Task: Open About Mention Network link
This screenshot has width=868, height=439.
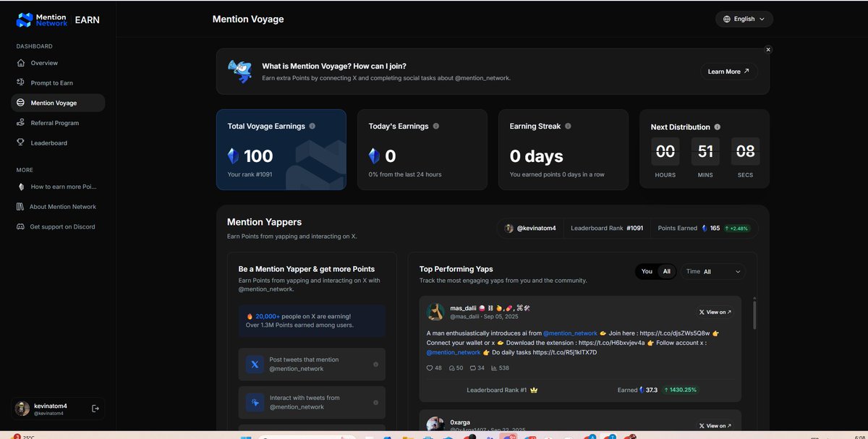Action: click(x=58, y=207)
